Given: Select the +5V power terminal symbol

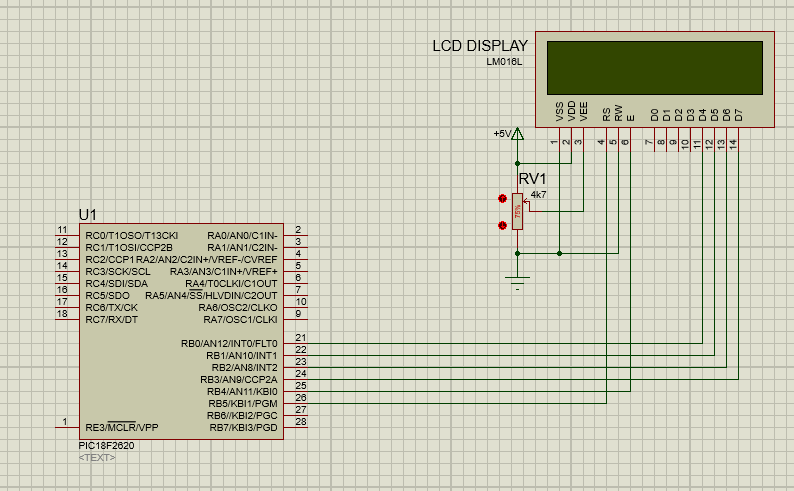Looking at the screenshot, I should point(517,134).
